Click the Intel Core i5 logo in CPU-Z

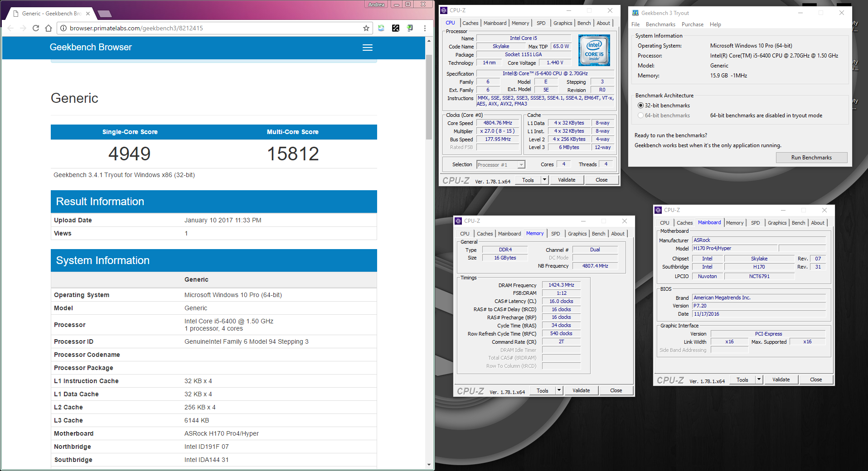[x=594, y=50]
